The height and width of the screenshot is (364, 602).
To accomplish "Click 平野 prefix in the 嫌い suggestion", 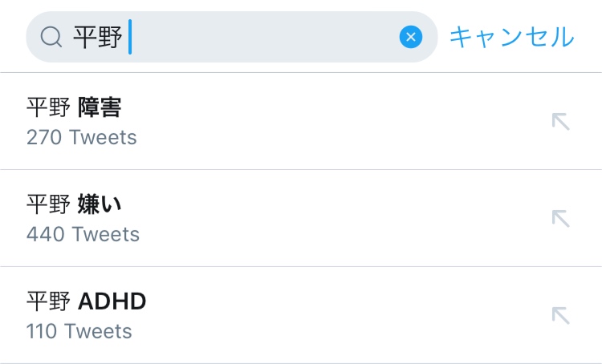I will (x=48, y=204).
